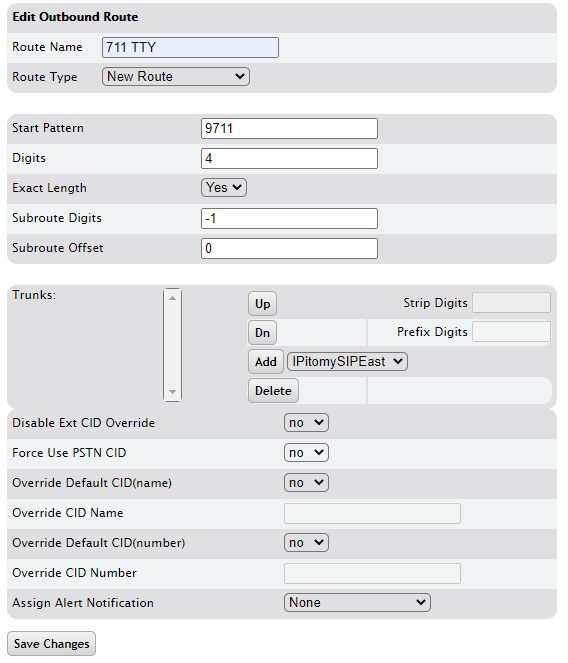Click the Up button for trunks
Screen dimensions: 568x663
point(262,304)
